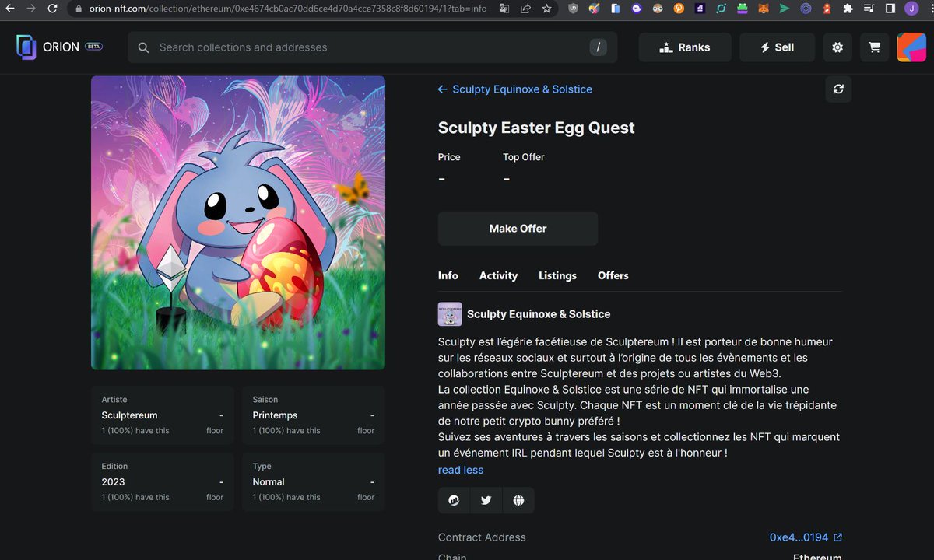Open the green paper plane extension
934x560 pixels.
coord(785,9)
